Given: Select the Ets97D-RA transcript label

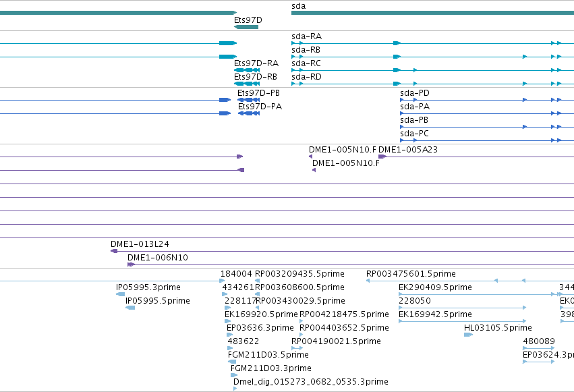Looking at the screenshot, I should point(256,63).
